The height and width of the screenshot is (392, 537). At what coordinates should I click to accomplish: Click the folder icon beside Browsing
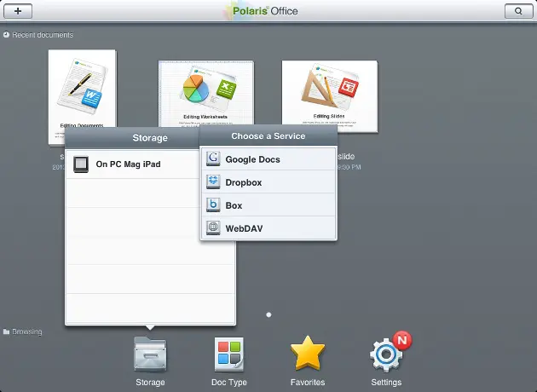click(6, 331)
